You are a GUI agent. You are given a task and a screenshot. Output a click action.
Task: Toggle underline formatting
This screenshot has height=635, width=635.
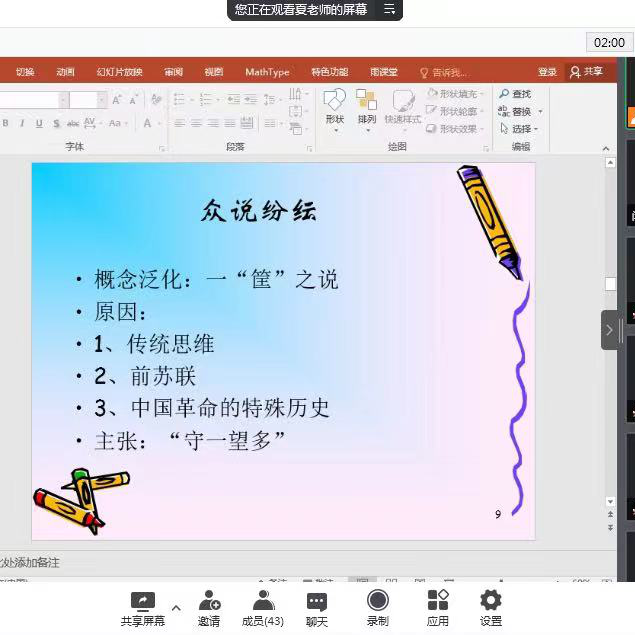click(x=39, y=124)
